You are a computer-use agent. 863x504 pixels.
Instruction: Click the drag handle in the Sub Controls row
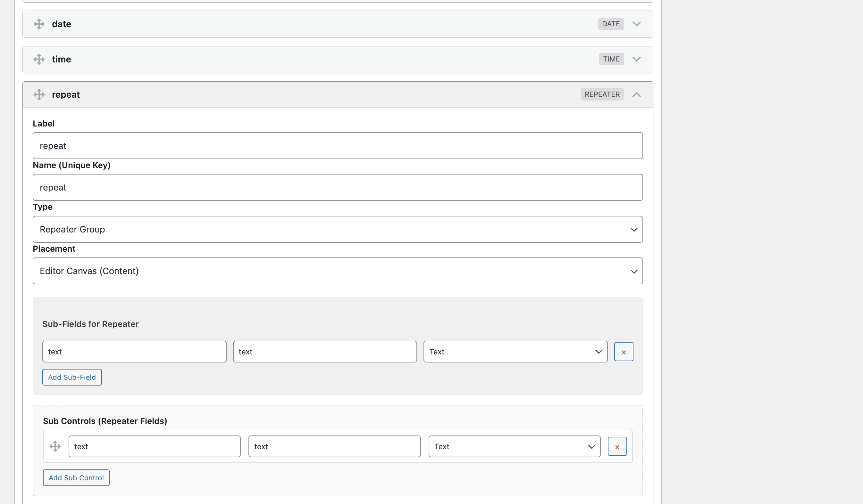(55, 446)
